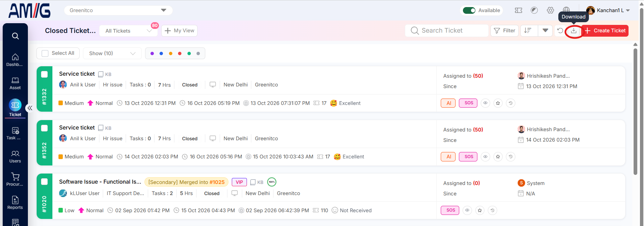This screenshot has height=226, width=644.
Task: Open the sort order icon
Action: pos(528,31)
